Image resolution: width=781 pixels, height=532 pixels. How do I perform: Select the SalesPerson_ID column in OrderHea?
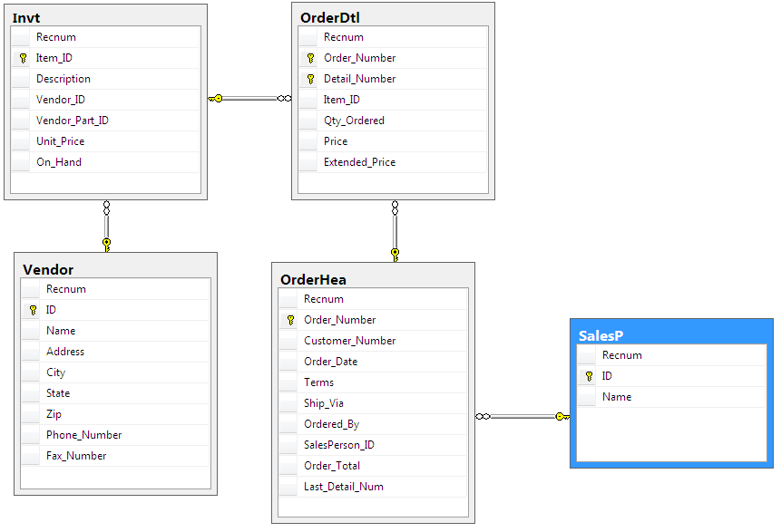(x=339, y=445)
